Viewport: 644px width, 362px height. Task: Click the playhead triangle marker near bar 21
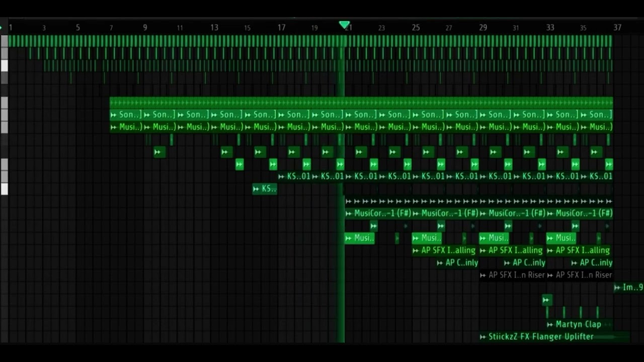pyautogui.click(x=344, y=25)
